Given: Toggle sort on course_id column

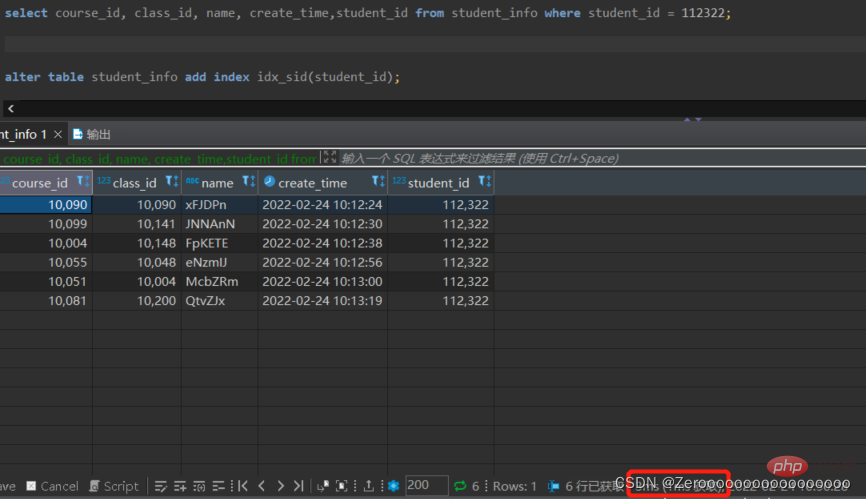Looking at the screenshot, I should 83,181.
